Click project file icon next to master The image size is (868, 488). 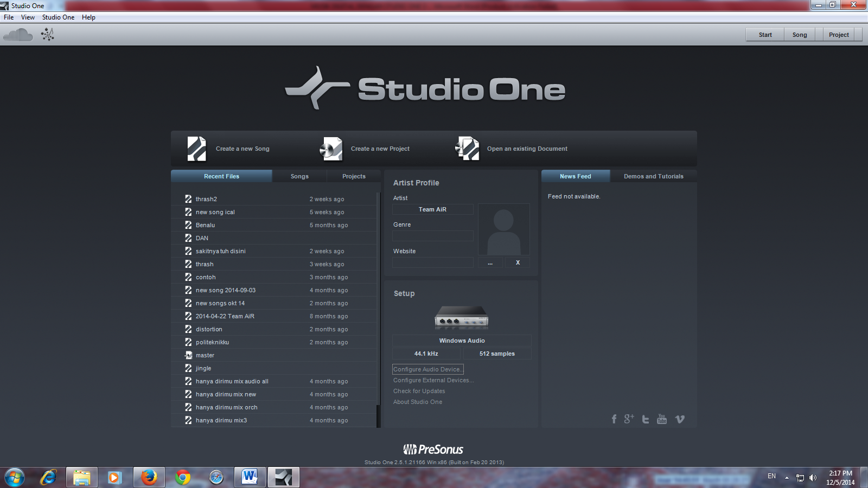188,355
